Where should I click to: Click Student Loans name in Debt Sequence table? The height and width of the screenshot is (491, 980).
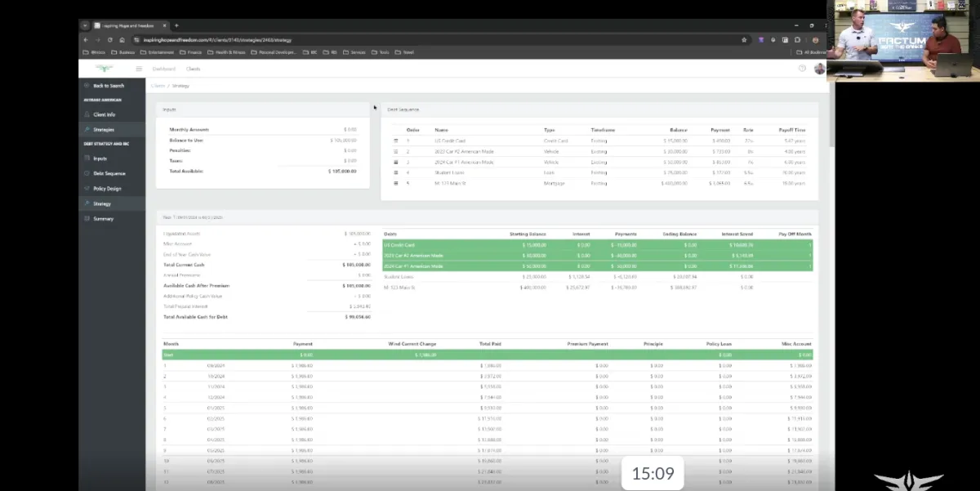tap(448, 172)
